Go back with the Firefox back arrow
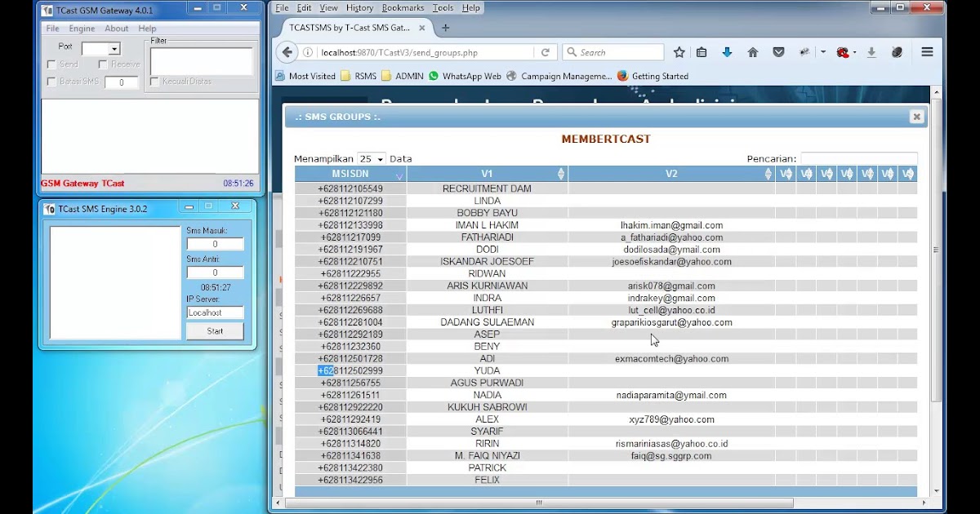Viewport: 980px width, 514px height. click(287, 52)
